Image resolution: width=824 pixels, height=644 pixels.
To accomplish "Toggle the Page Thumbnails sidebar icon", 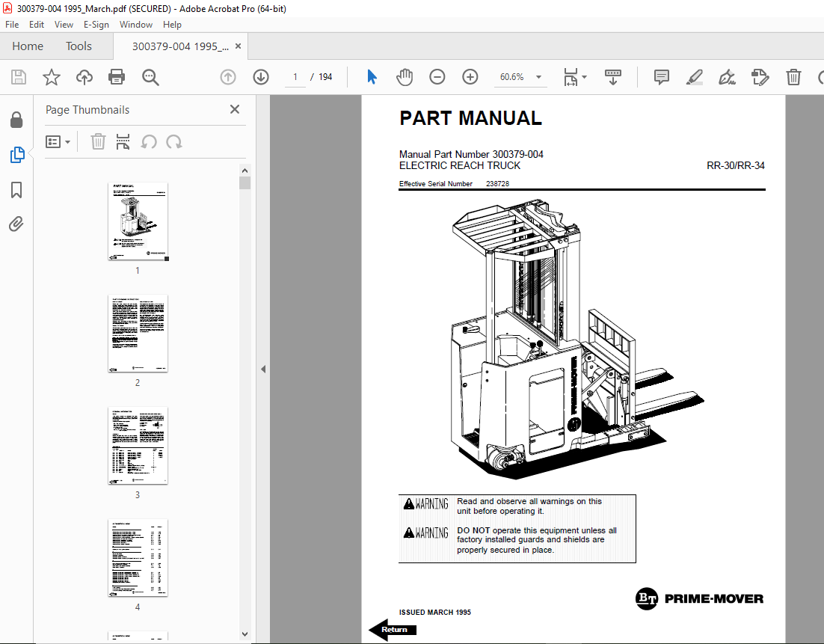I will point(16,155).
